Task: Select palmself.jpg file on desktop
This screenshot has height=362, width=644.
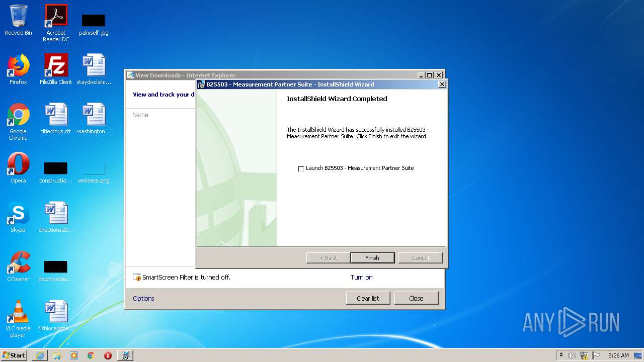Action: pyautogui.click(x=94, y=24)
